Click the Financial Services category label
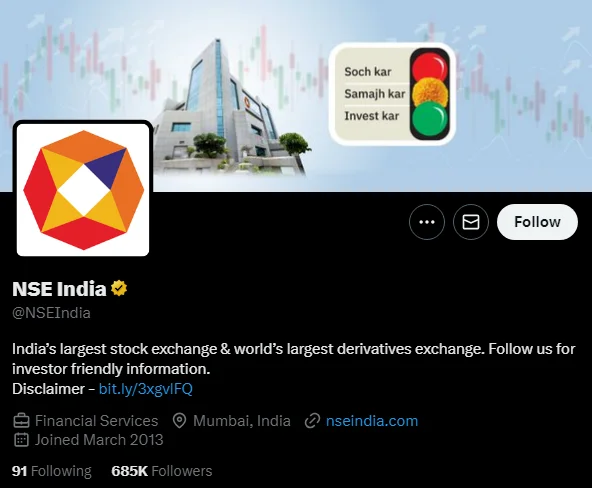 coord(97,420)
